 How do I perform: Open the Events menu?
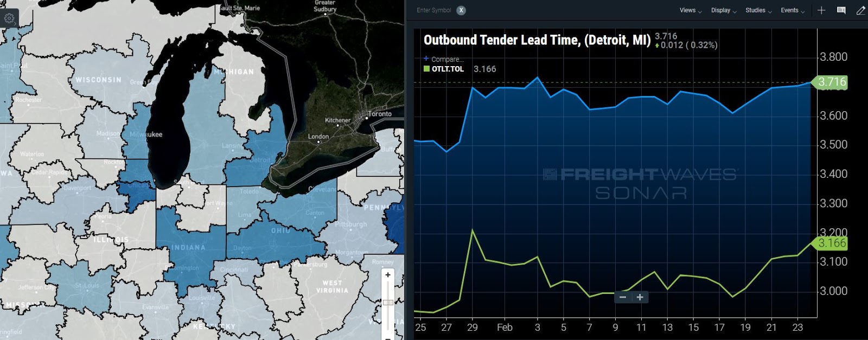(x=792, y=10)
